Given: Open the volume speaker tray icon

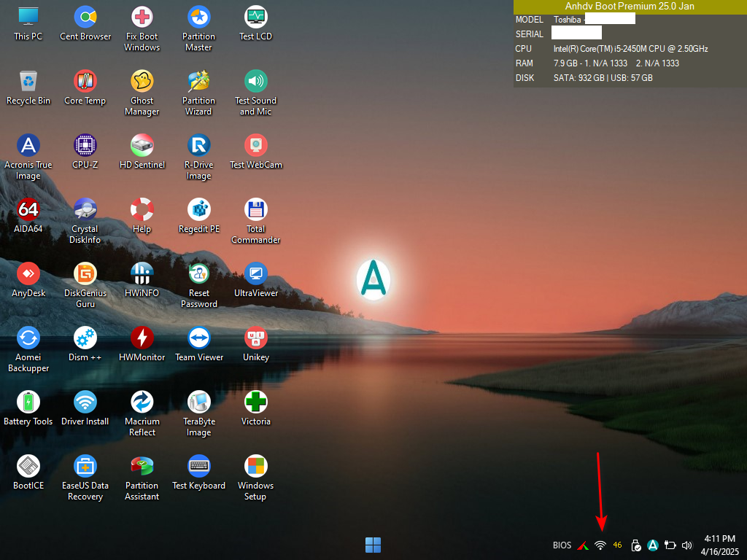Looking at the screenshot, I should tap(687, 545).
